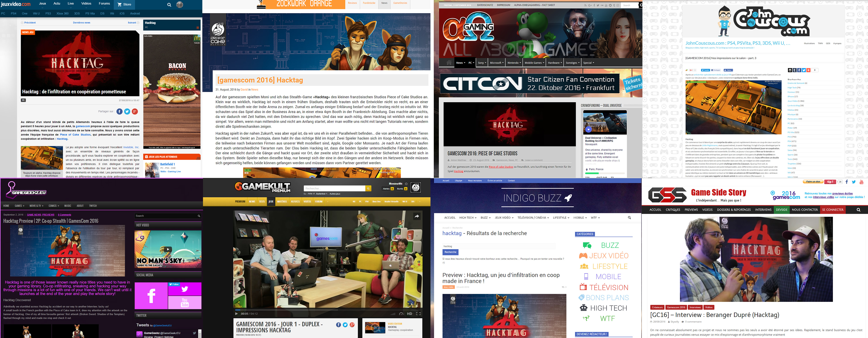The width and height of the screenshot is (868, 338).
Task: Open the TESTS tab on Gamekult
Action: click(x=262, y=202)
